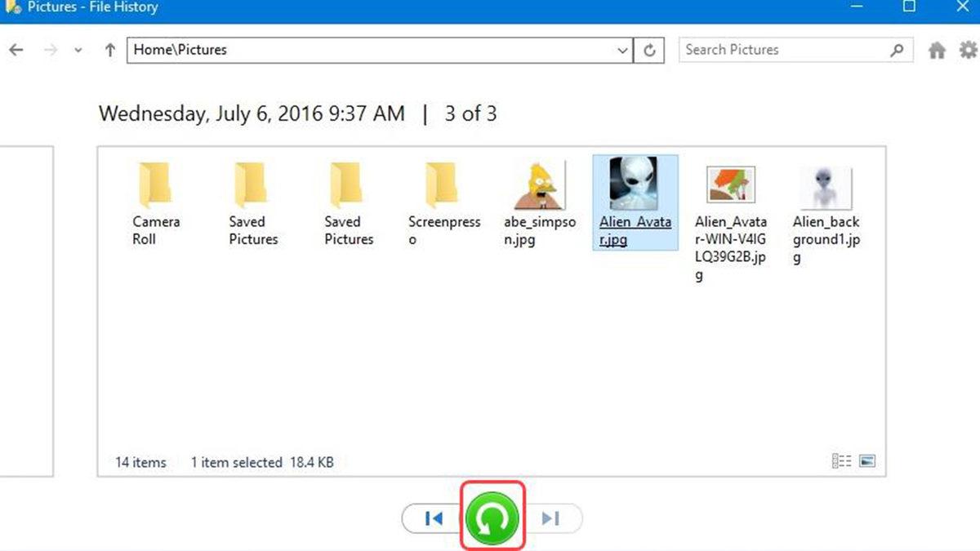This screenshot has width=980, height=551.
Task: Open the settings gear menu
Action: 968,50
